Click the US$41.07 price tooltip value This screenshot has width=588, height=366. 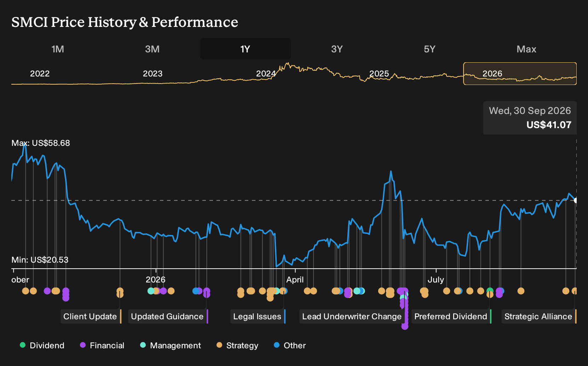click(549, 125)
